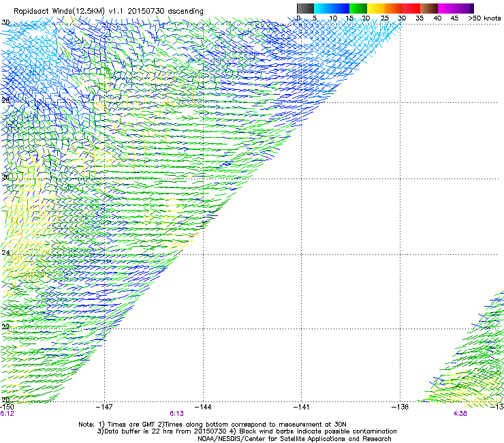Click the 'Note: 1) Times are GMT' footnote line
Image resolution: width=504 pixels, height=443 pixels.
(x=212, y=425)
